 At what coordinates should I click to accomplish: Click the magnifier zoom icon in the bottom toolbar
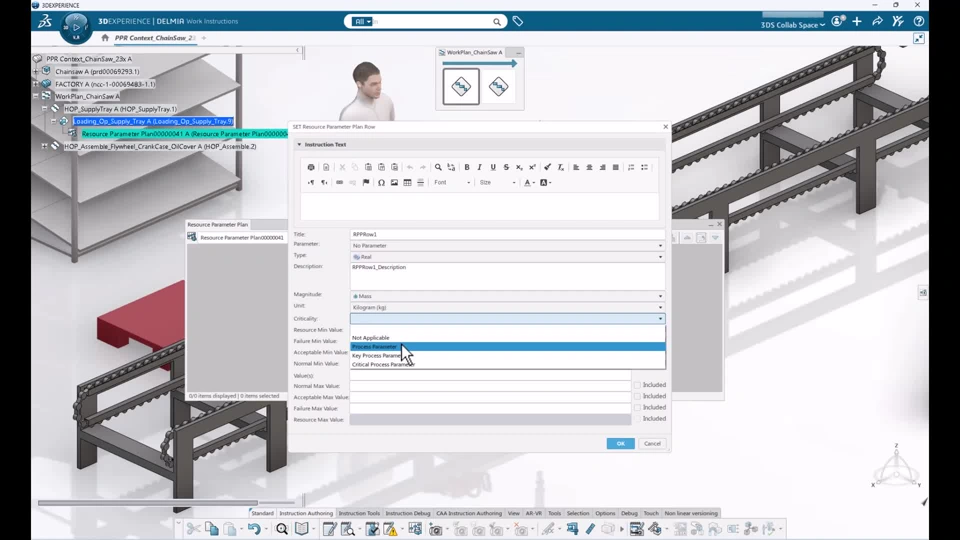tap(282, 529)
